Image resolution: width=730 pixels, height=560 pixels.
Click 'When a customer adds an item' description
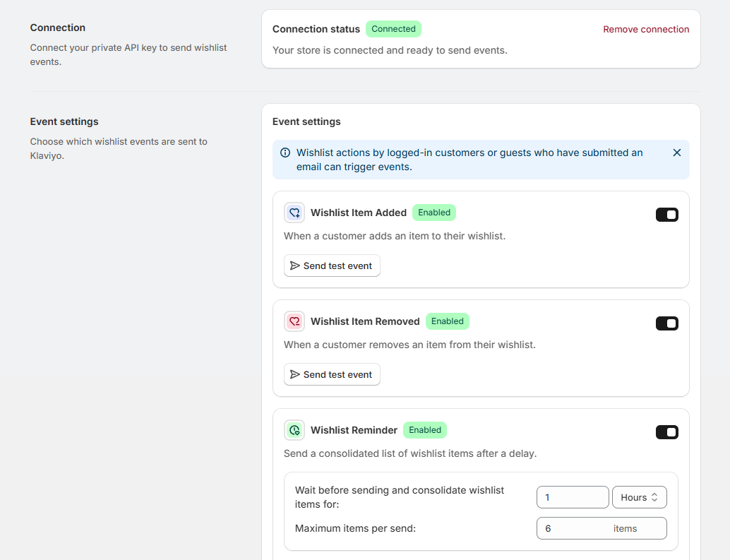pos(395,236)
